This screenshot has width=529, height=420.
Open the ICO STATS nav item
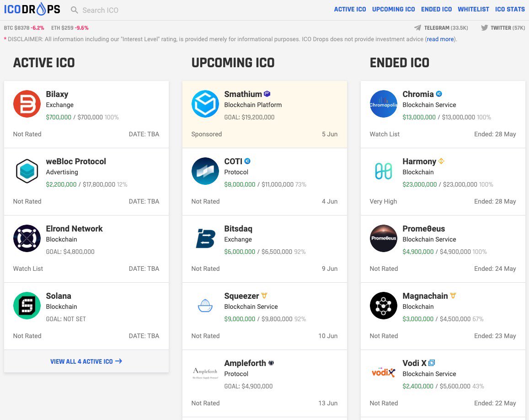pyautogui.click(x=510, y=10)
